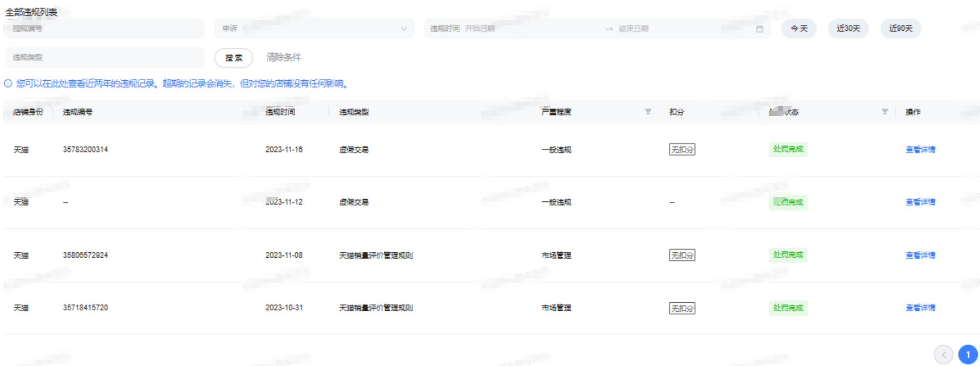Click the previous page arrow button
Screen dimensions: 980x366
(943, 354)
